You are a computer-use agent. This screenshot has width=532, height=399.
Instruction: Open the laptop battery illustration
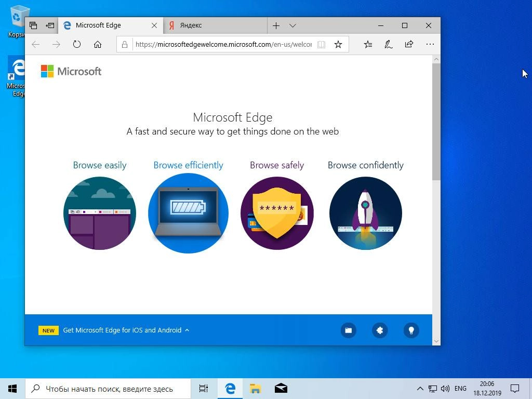click(188, 214)
